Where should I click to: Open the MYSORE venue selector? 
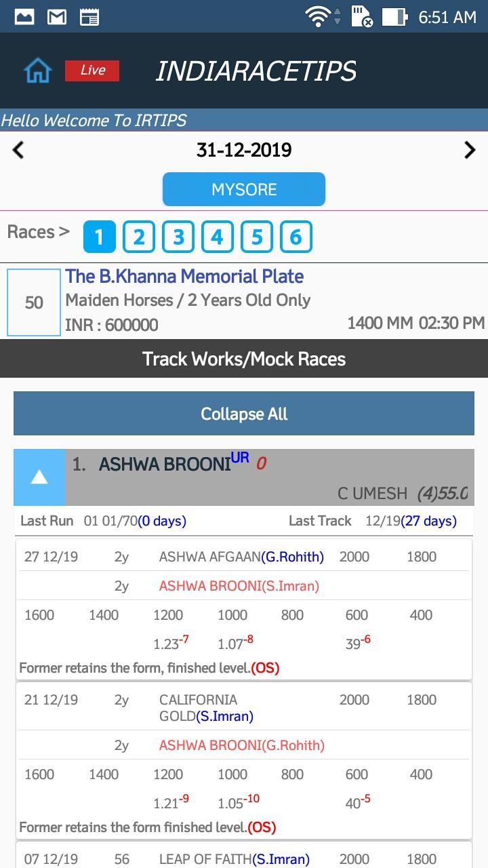tap(244, 189)
